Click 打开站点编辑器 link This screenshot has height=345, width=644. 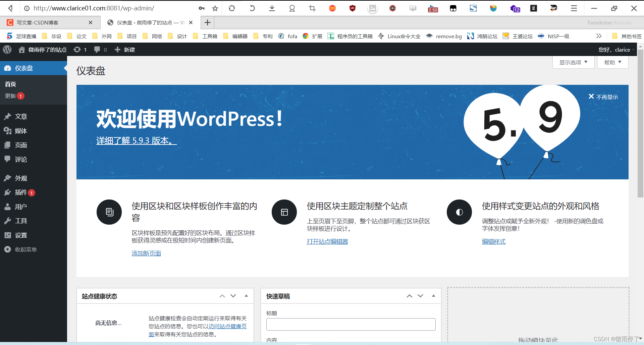pos(327,241)
